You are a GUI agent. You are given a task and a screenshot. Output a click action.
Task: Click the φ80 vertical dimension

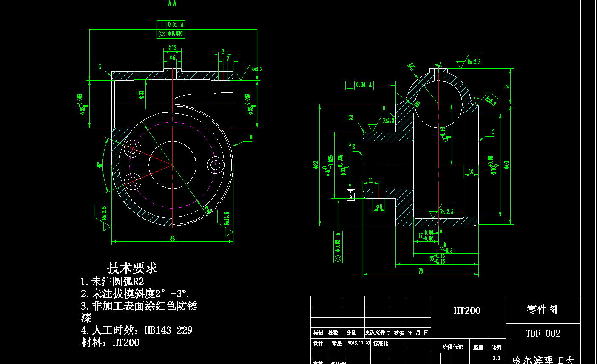click(506, 165)
